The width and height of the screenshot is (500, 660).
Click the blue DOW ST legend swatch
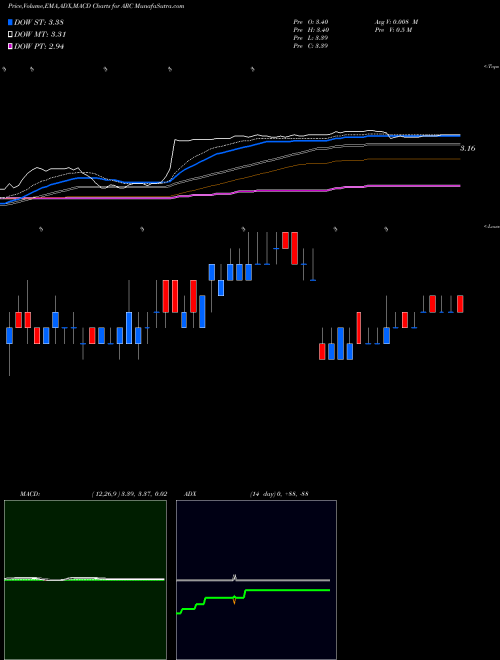tap(10, 22)
